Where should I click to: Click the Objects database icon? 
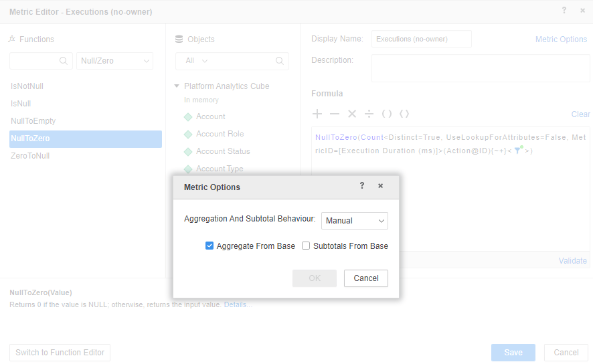tap(179, 39)
